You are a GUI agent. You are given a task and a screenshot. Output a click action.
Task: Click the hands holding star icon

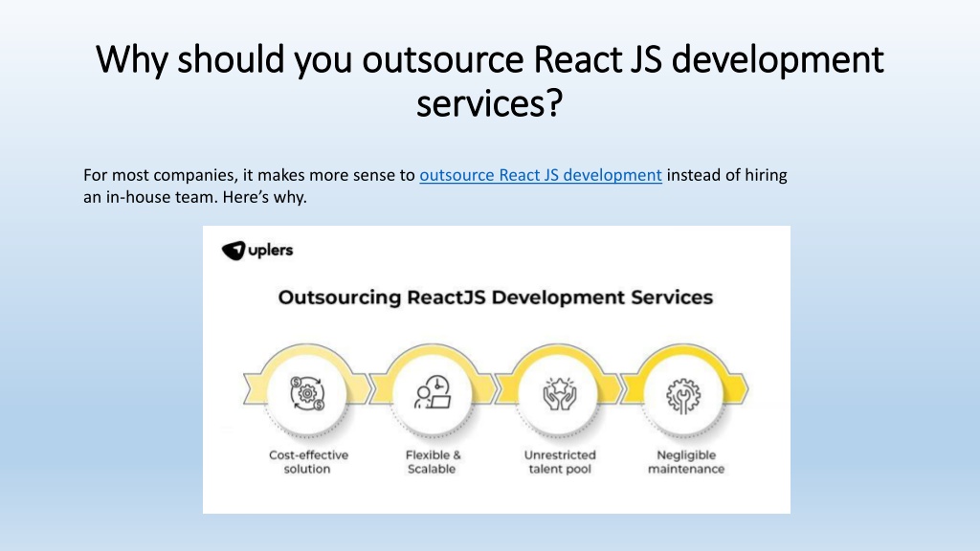pos(559,393)
